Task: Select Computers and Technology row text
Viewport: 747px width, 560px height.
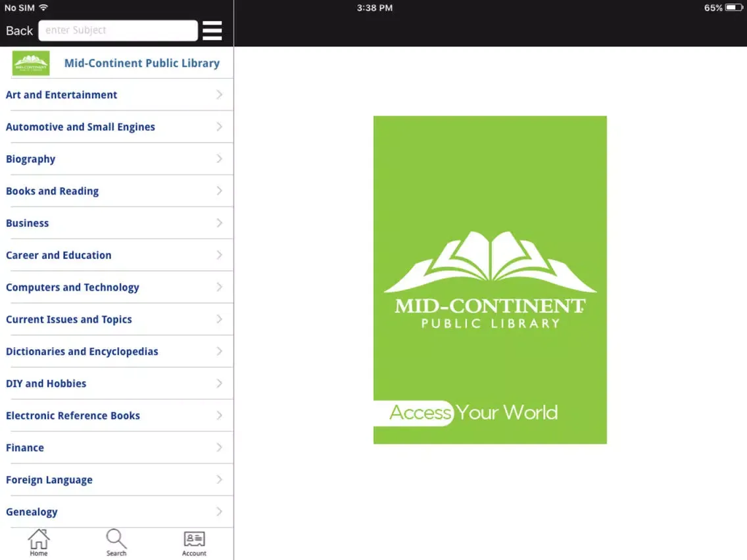Action: pos(72,288)
